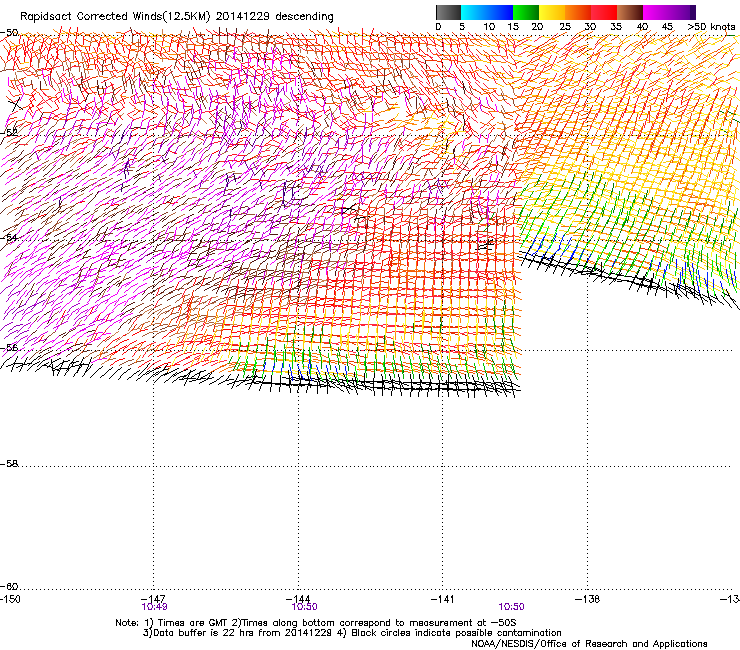Click the '10:50' time label below -144
The width and height of the screenshot is (740, 650).
click(x=304, y=607)
